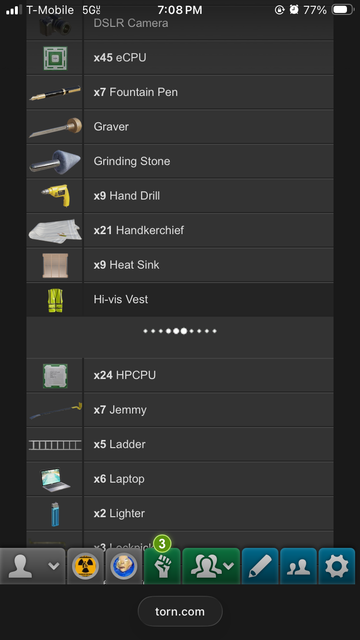Tap the DSLR Camera item icon
This screenshot has width=360, height=640.
click(55, 25)
